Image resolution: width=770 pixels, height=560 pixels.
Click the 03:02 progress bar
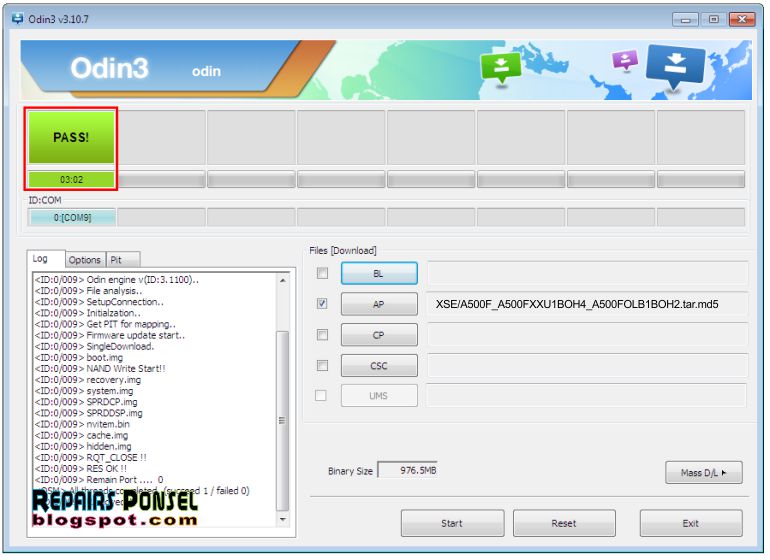(71, 179)
